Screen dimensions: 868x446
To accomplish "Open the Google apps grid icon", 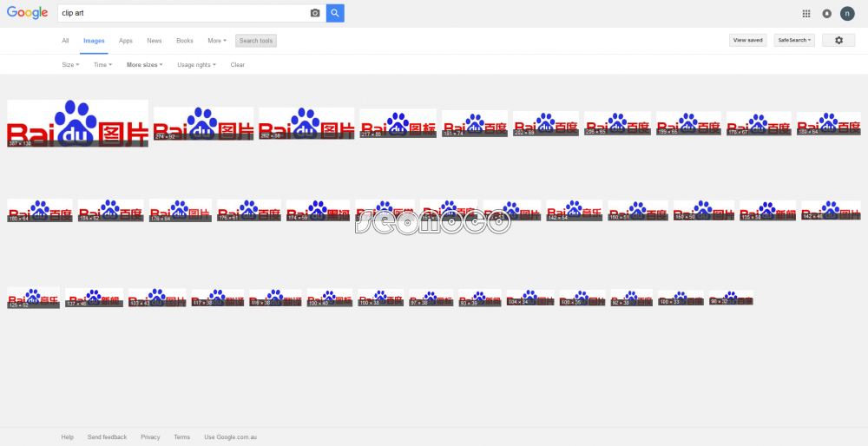I will [x=806, y=14].
